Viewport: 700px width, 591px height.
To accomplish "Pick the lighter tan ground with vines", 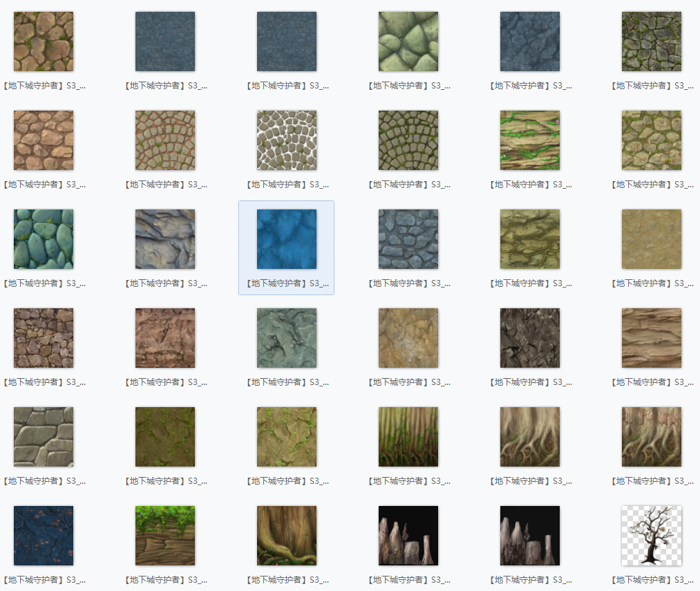I will pyautogui.click(x=287, y=437).
